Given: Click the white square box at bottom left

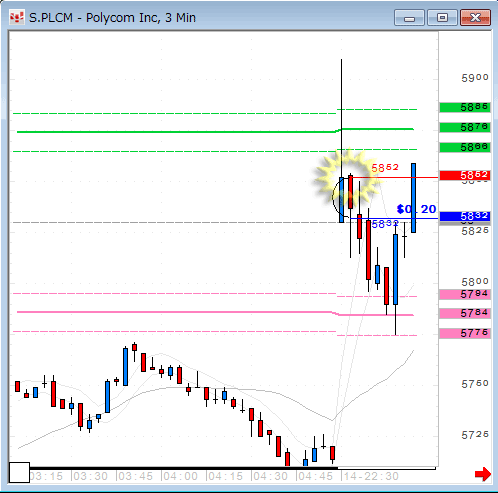Looking at the screenshot, I should tap(19, 472).
